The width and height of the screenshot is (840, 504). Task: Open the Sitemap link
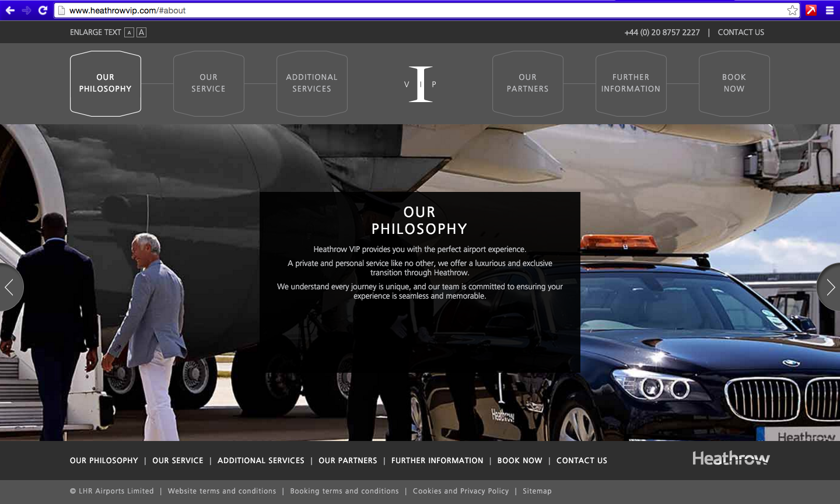(537, 491)
